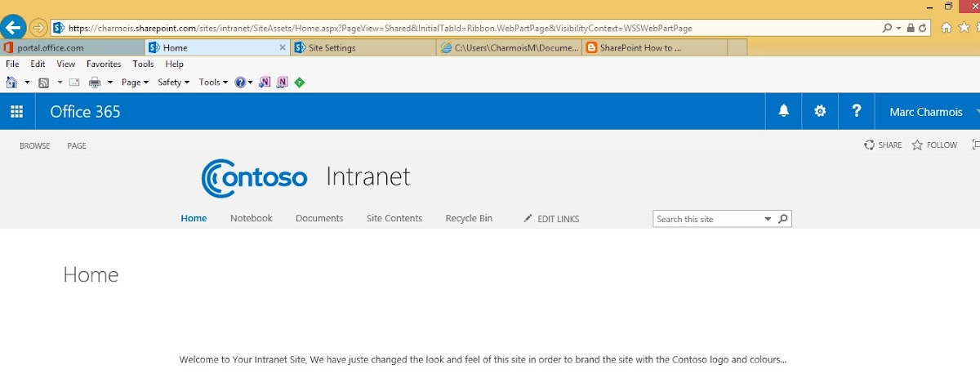Open the Help menu
The height and width of the screenshot is (392, 980).
click(x=174, y=64)
